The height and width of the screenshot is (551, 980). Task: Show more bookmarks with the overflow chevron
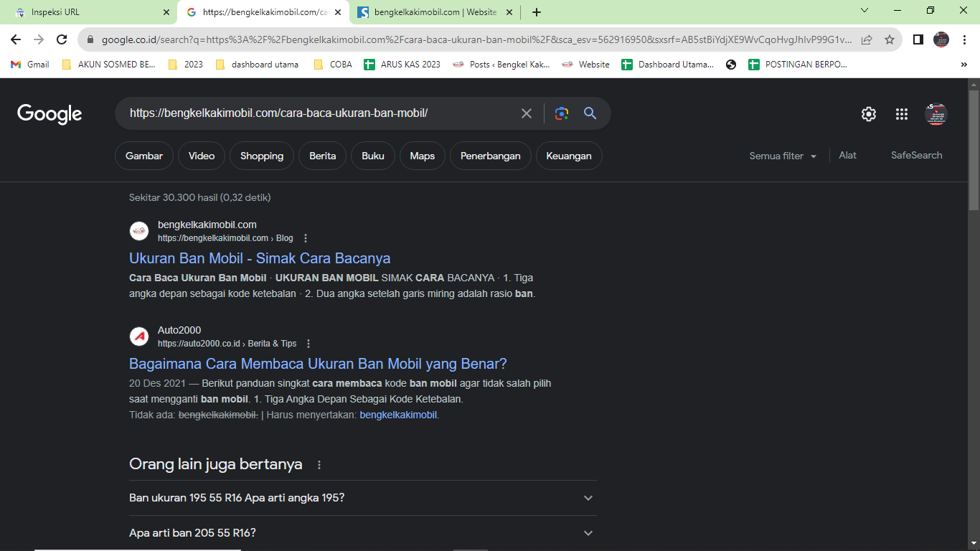pyautogui.click(x=963, y=65)
